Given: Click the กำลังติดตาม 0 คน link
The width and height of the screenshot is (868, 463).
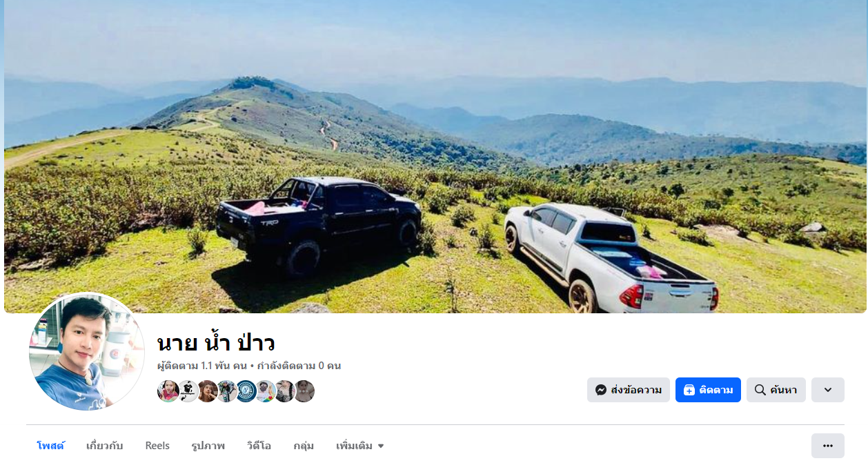Looking at the screenshot, I should coord(299,366).
